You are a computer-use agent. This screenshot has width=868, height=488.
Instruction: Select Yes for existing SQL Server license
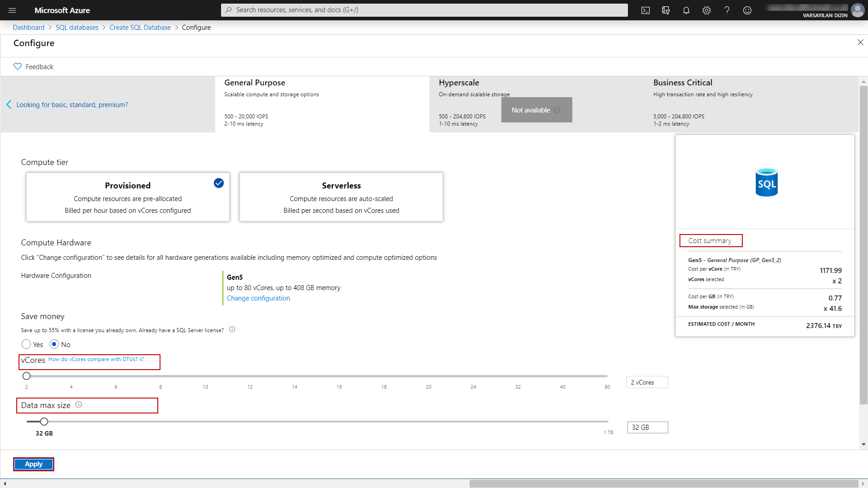pyautogui.click(x=26, y=344)
